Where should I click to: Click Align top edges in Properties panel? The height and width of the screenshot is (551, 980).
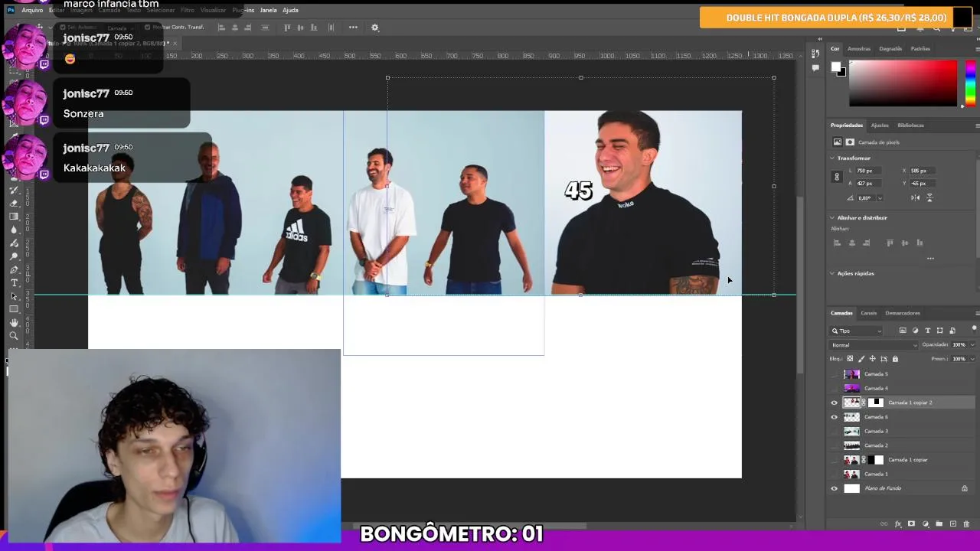[x=890, y=243]
